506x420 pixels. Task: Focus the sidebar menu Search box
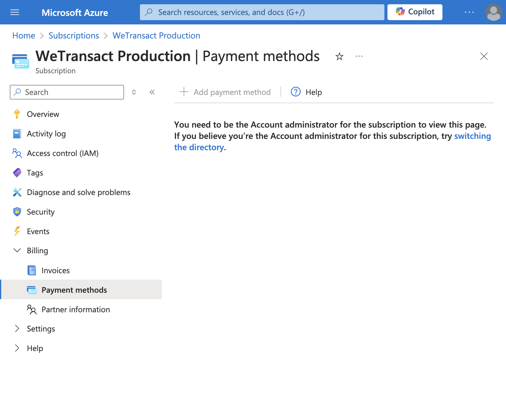(67, 92)
